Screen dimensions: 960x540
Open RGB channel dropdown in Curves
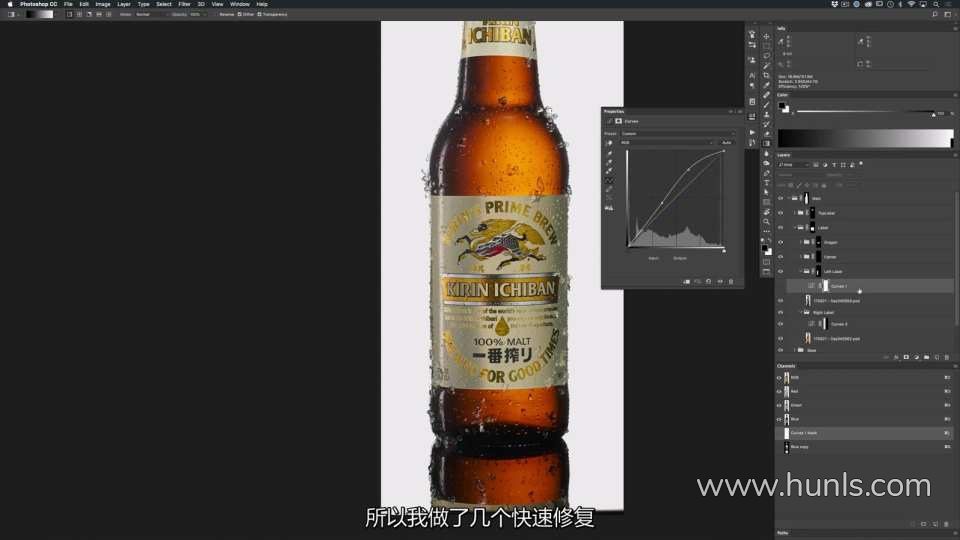click(x=667, y=143)
